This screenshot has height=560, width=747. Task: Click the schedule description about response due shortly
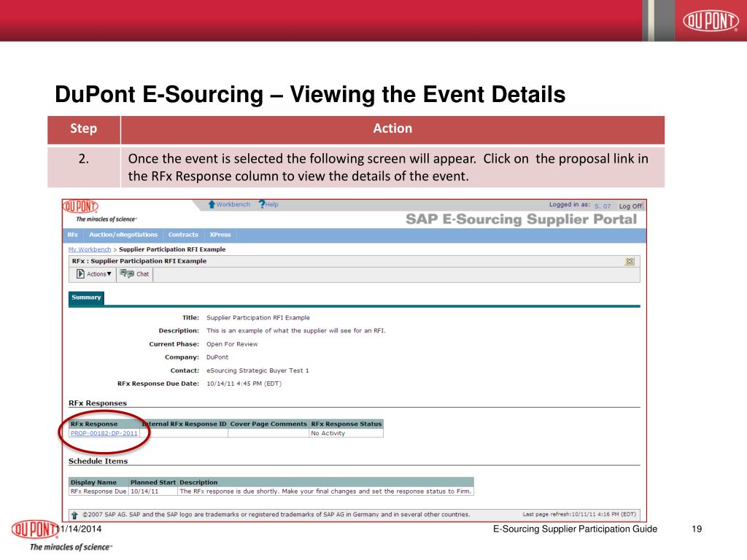[325, 491]
